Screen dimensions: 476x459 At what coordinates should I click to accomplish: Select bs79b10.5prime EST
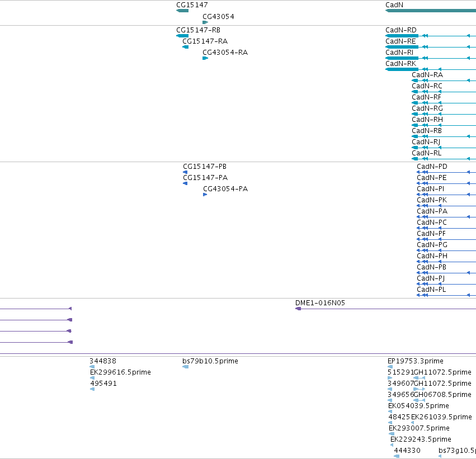210,361
